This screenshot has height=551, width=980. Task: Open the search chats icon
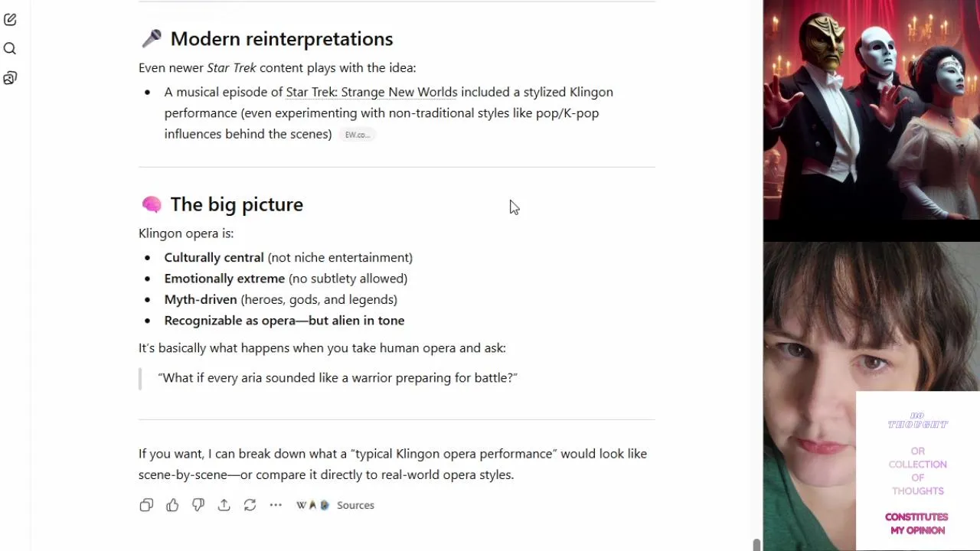pos(10,49)
